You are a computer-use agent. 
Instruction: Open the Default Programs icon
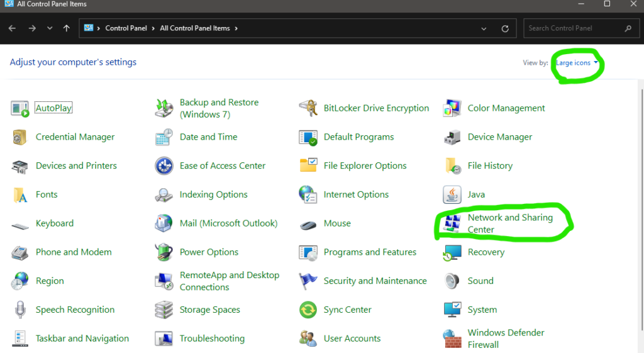308,137
